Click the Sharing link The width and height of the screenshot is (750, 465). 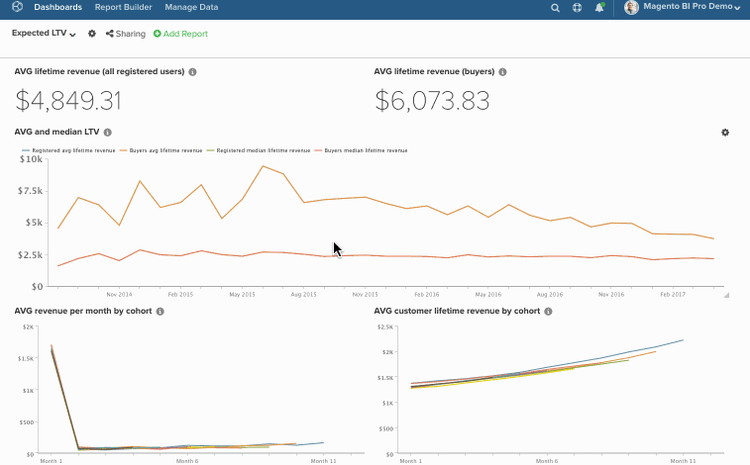point(126,34)
